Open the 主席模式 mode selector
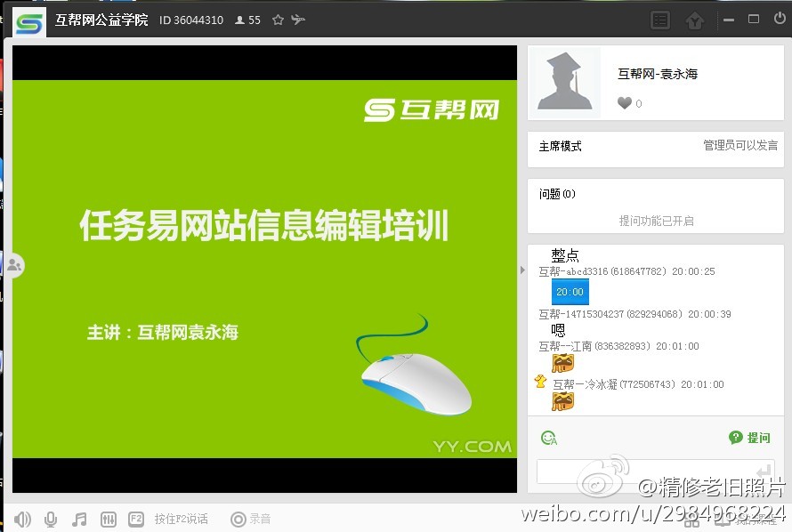Image resolution: width=792 pixels, height=532 pixels. coord(560,147)
